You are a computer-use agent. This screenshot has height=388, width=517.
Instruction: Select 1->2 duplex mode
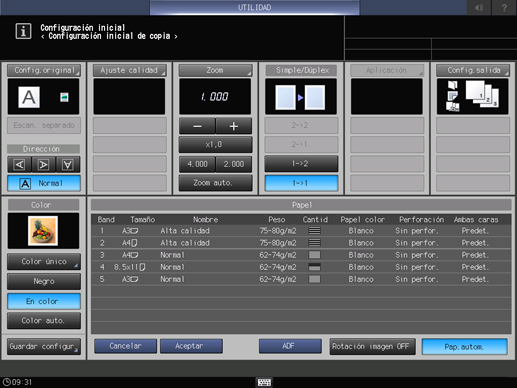(301, 164)
